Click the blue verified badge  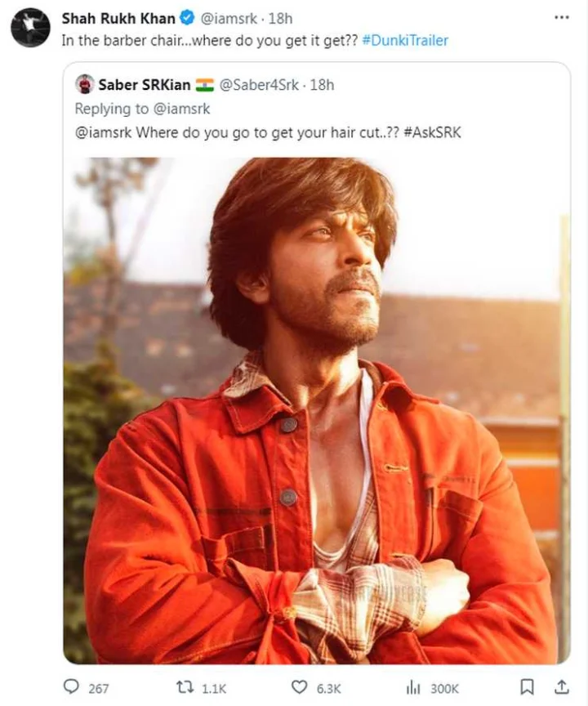pyautogui.click(x=187, y=19)
